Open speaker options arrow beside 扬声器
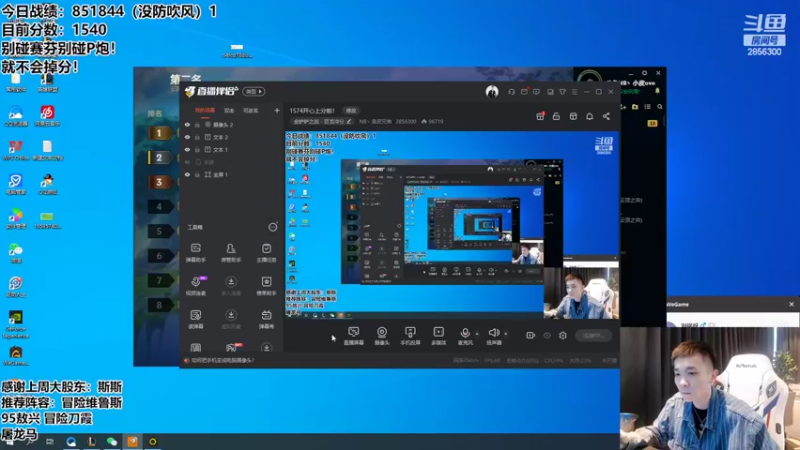Screen dimensions: 800x450 (506, 334)
